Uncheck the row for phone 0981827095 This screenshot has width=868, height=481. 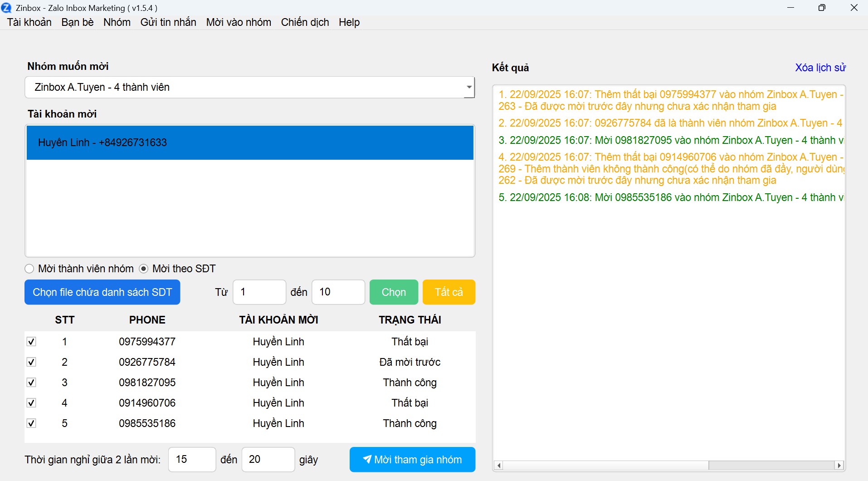[31, 383]
